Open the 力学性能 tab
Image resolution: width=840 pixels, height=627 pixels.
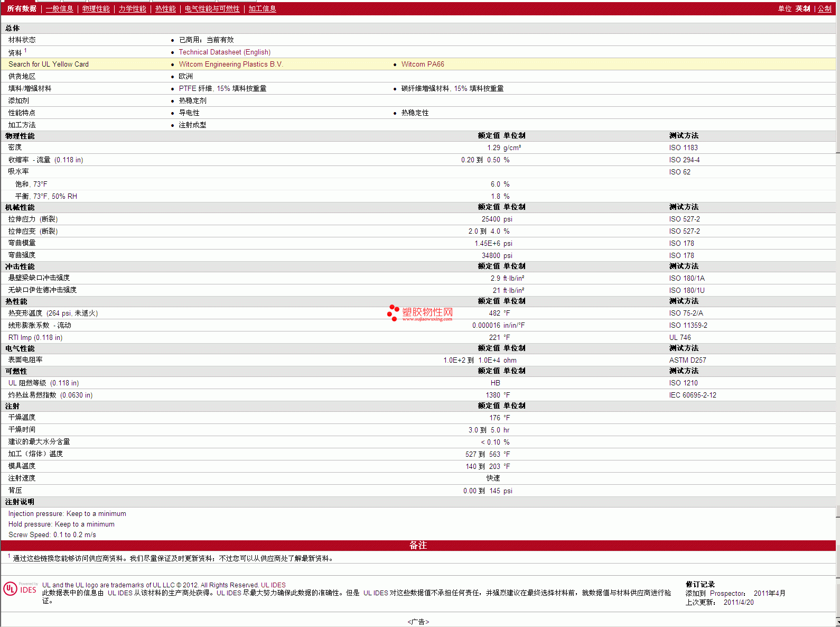point(132,8)
